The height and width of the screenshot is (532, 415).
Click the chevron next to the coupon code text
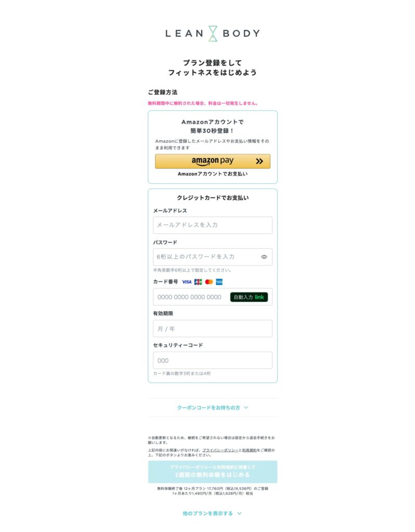[x=246, y=407]
